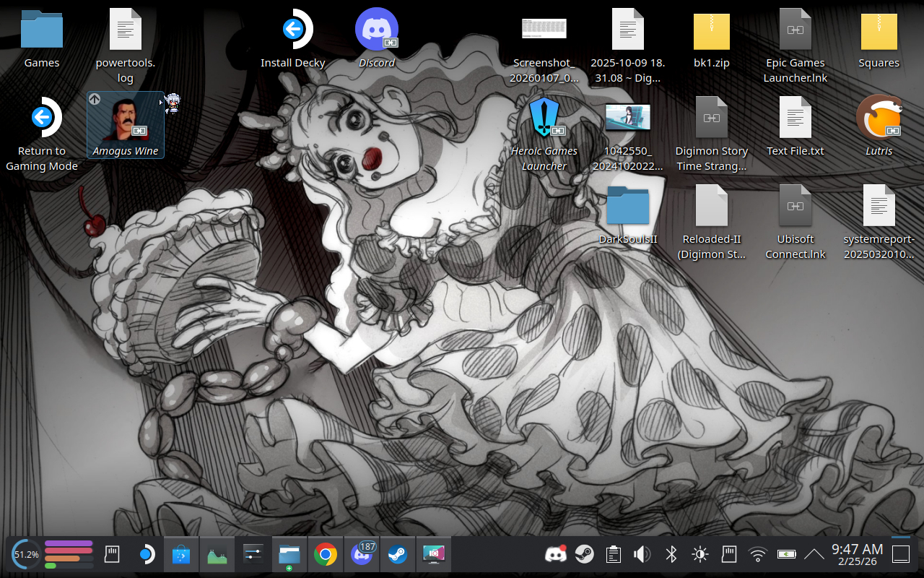Expand the hidden system tray icons arrow
The width and height of the screenshot is (924, 578).
[x=814, y=554]
